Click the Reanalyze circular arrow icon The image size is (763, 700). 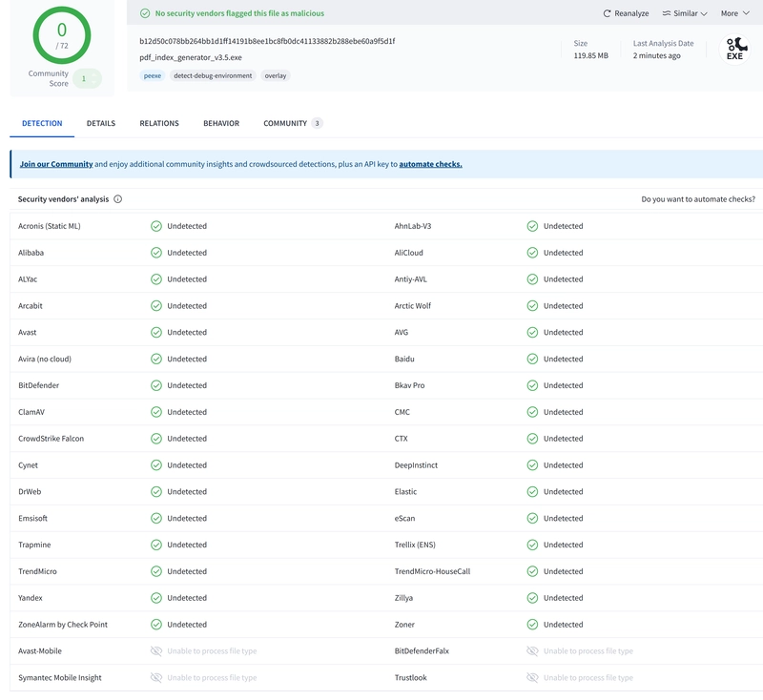pyautogui.click(x=607, y=13)
